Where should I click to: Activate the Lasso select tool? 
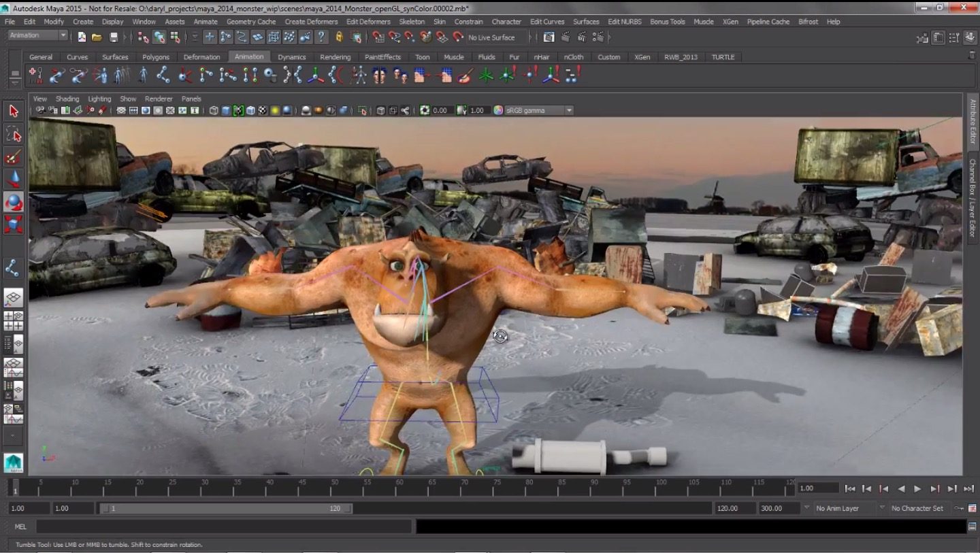pos(14,134)
